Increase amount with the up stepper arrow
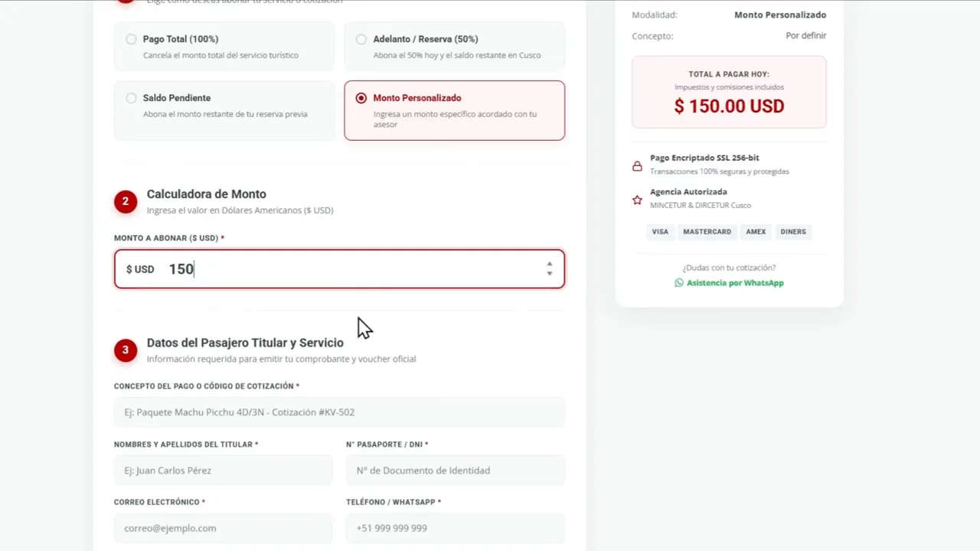The height and width of the screenshot is (551, 980). pos(550,264)
